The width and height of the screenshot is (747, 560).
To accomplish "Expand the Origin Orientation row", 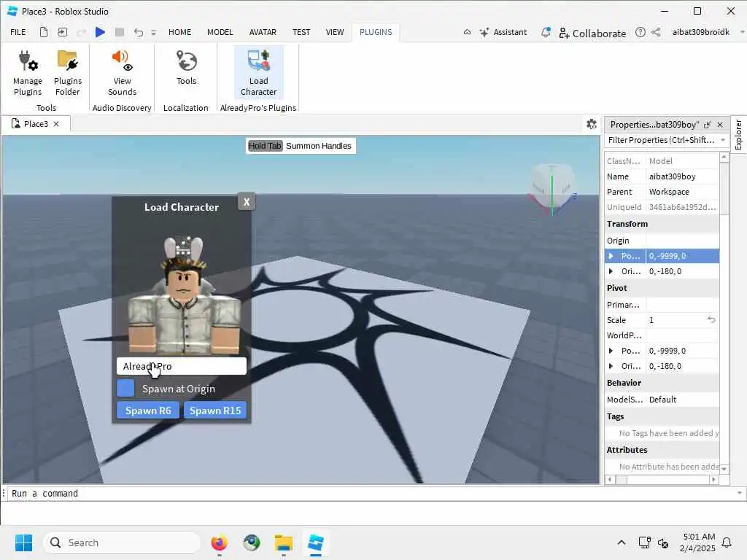I will (x=611, y=271).
